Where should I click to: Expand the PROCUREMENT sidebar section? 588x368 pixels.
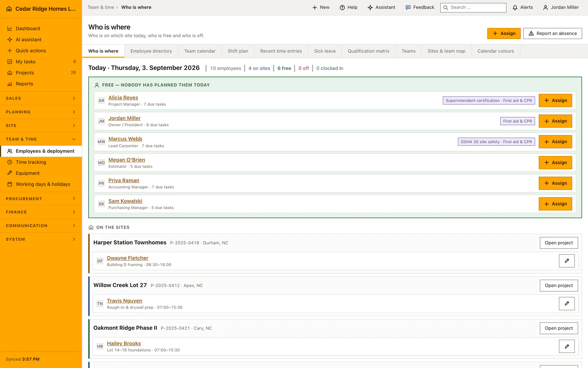(x=41, y=199)
